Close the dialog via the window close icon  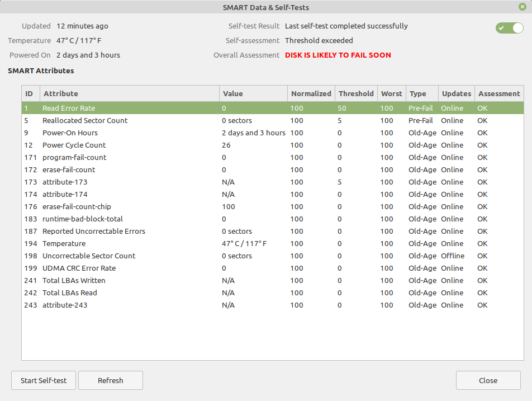tap(522, 7)
